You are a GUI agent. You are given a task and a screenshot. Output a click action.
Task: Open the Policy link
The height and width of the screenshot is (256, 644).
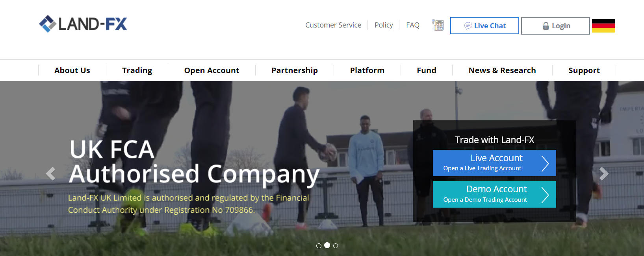pyautogui.click(x=384, y=25)
